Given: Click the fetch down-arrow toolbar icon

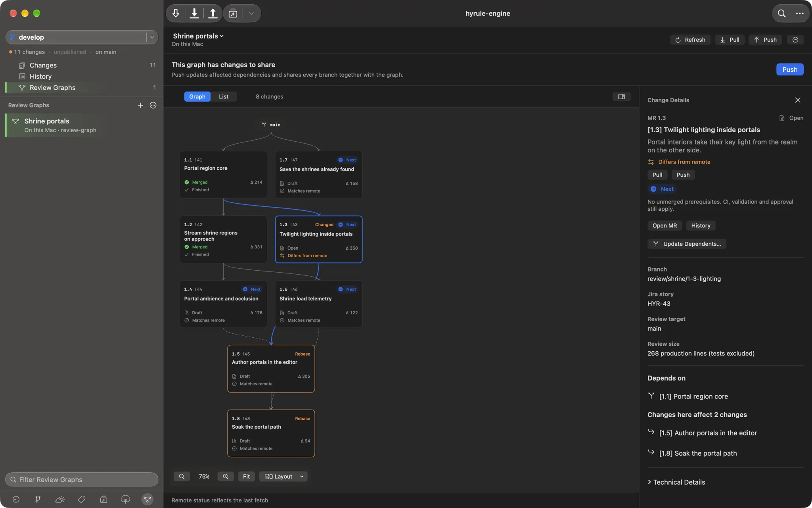Looking at the screenshot, I should pos(176,13).
